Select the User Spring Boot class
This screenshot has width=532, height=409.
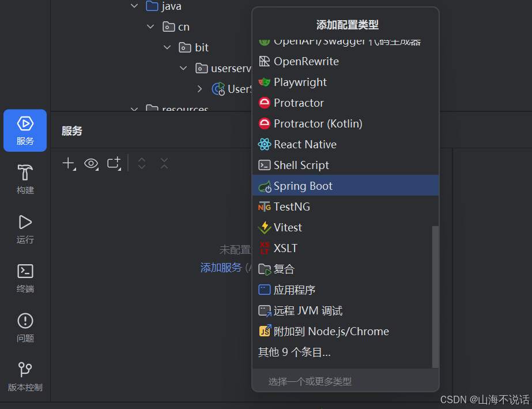pos(232,89)
